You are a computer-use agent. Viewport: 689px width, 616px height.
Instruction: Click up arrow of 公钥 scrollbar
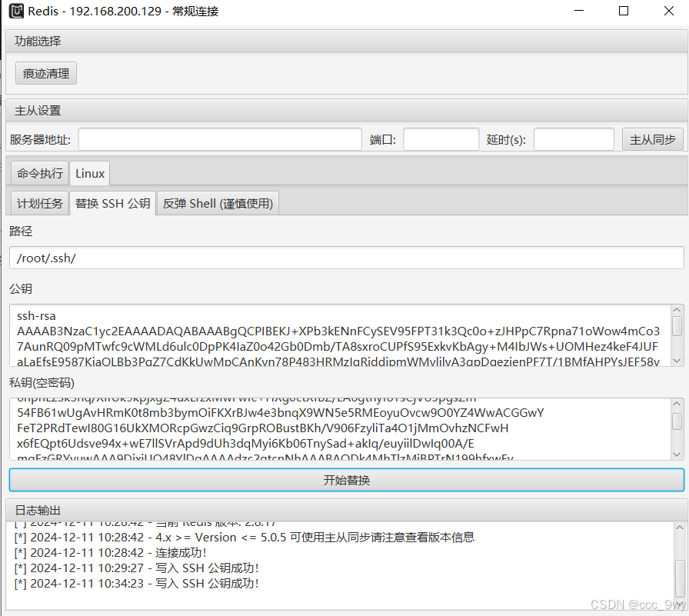click(x=677, y=310)
